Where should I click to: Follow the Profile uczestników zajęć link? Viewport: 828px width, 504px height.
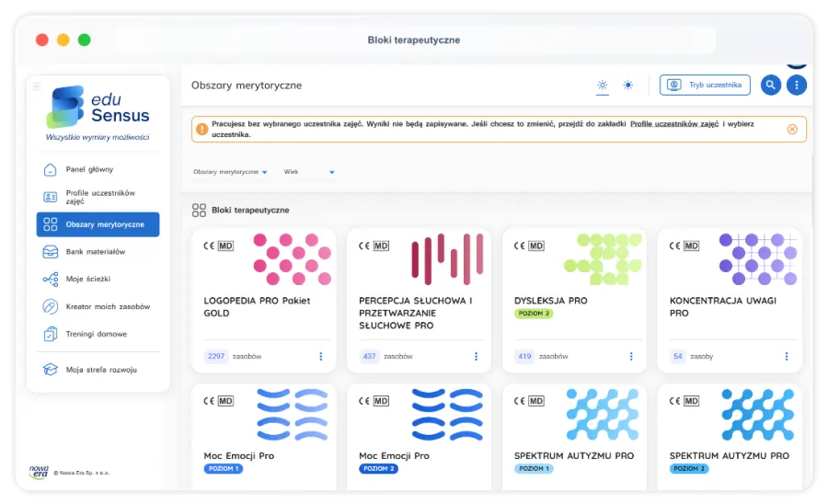tap(674, 124)
